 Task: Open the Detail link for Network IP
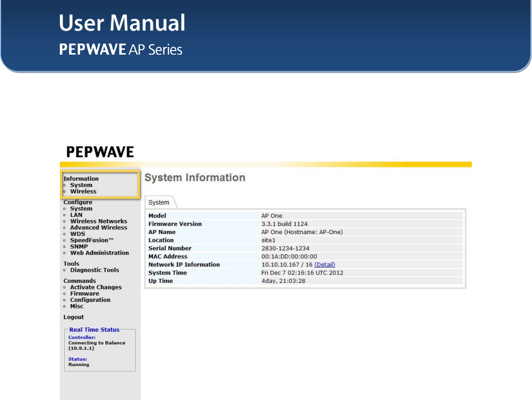point(324,264)
